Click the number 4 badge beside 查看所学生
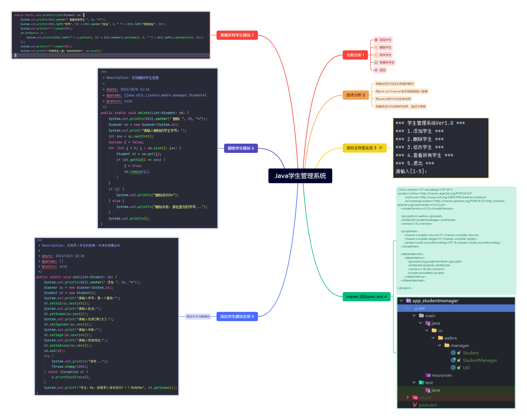 tap(376, 62)
